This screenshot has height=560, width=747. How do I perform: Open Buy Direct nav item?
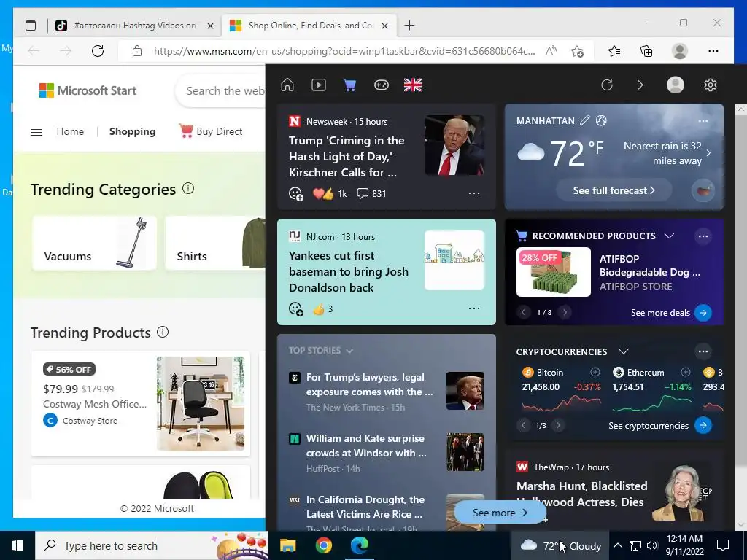coord(211,131)
